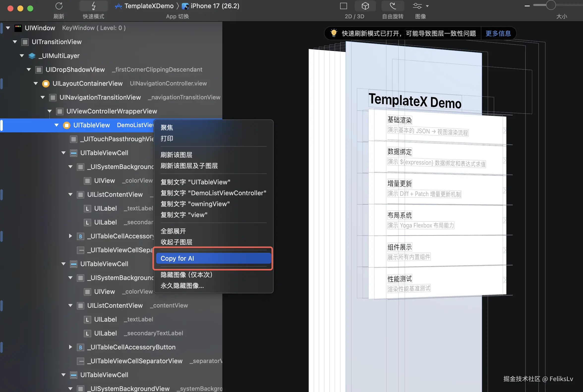This screenshot has width=583, height=392.
Task: Switch to 2D flat view icon
Action: click(343, 6)
